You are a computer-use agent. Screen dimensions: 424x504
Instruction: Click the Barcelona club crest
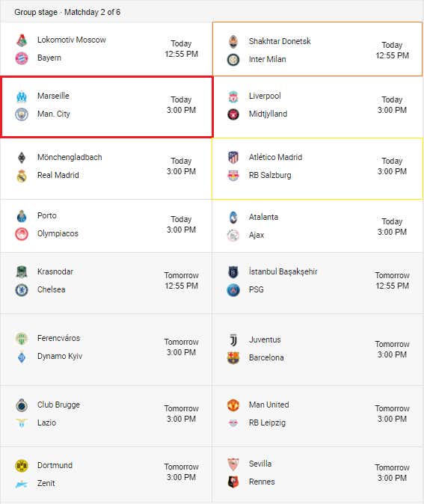click(x=233, y=357)
